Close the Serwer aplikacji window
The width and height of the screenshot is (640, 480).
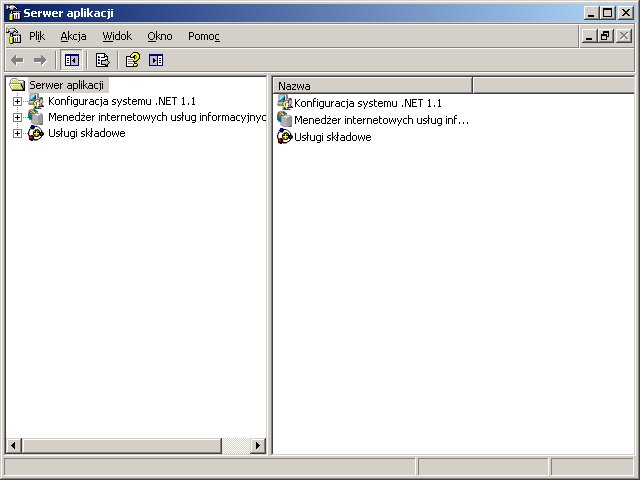pos(625,13)
